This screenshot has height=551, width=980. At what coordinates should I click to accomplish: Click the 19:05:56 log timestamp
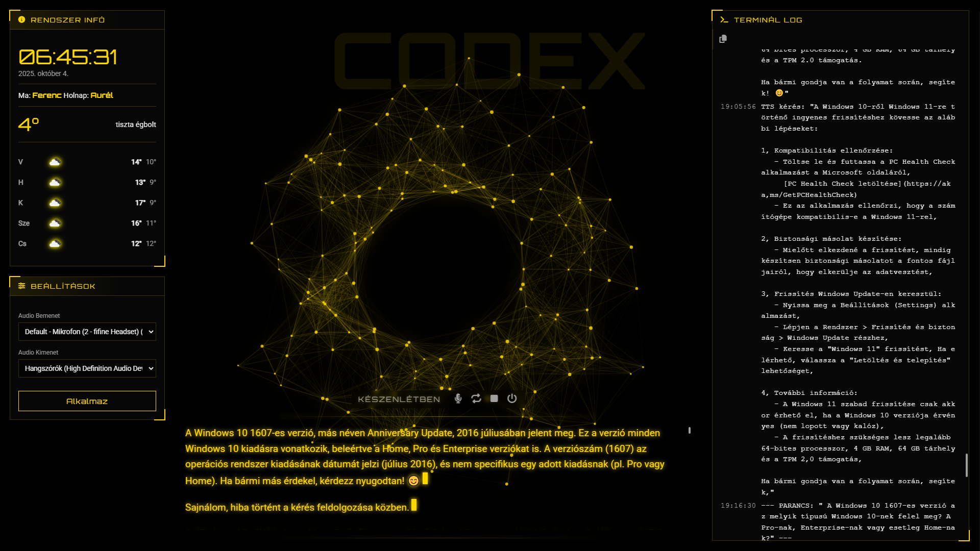(x=738, y=107)
